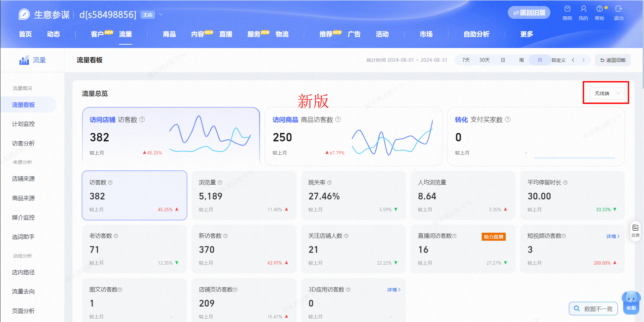The image size is (644, 322).
Task: Click the 流量 bar chart sidebar icon
Action: click(24, 60)
